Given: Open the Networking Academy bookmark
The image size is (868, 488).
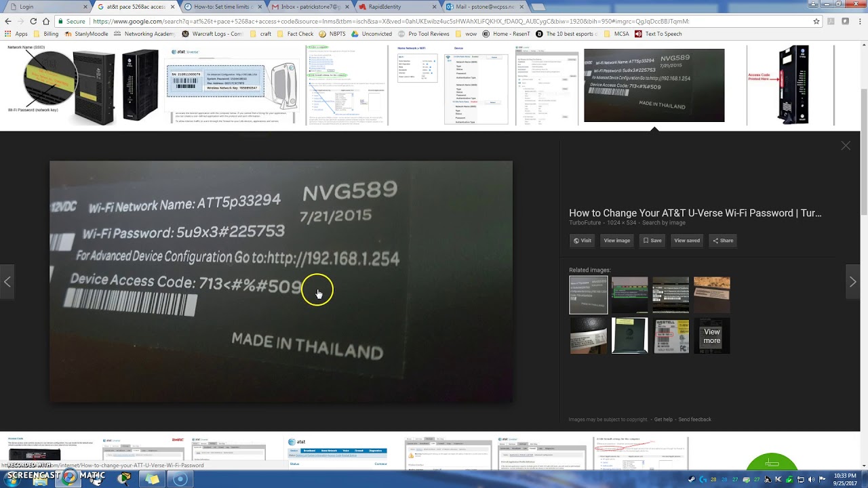Looking at the screenshot, I should (144, 34).
